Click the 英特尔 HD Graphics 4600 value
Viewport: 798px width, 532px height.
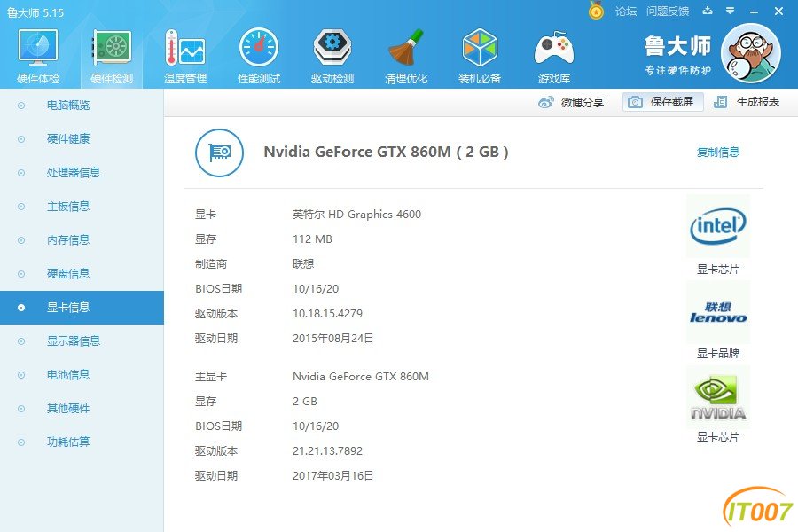tap(356, 215)
